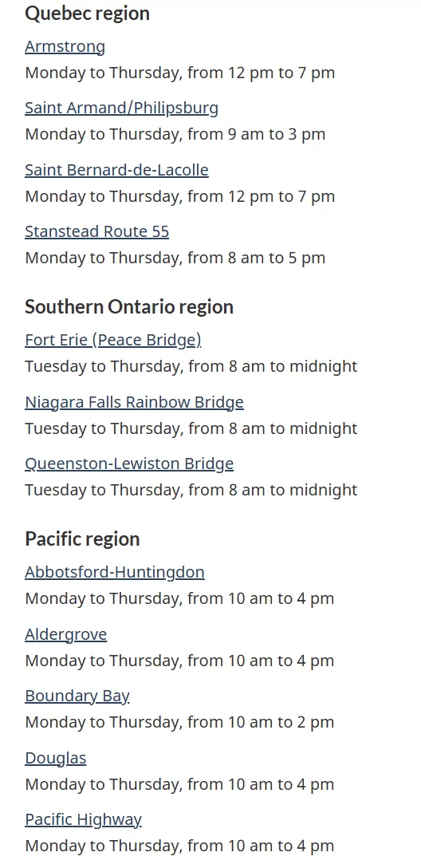421x868 pixels.
Task: Follow the Queenston-Lewiston Bridge link
Action: pyautogui.click(x=129, y=464)
